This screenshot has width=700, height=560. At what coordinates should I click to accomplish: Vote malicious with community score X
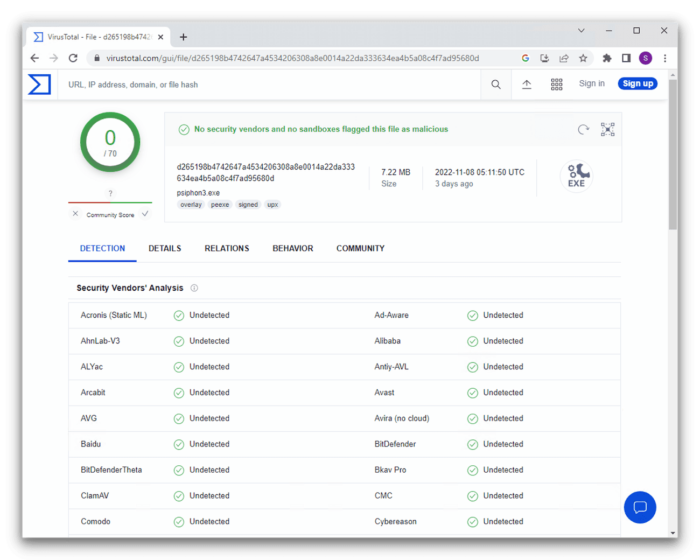coord(75,213)
